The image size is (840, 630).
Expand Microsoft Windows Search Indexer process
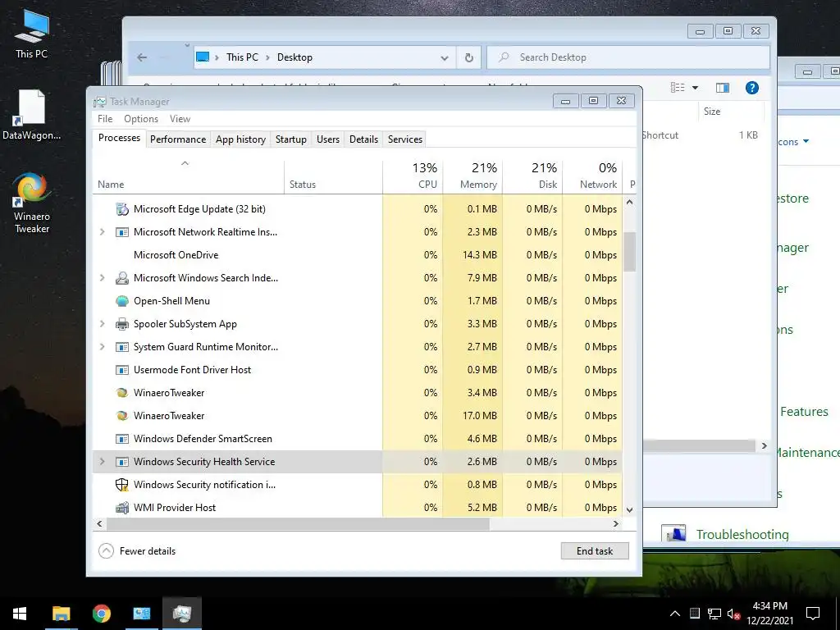pos(103,278)
